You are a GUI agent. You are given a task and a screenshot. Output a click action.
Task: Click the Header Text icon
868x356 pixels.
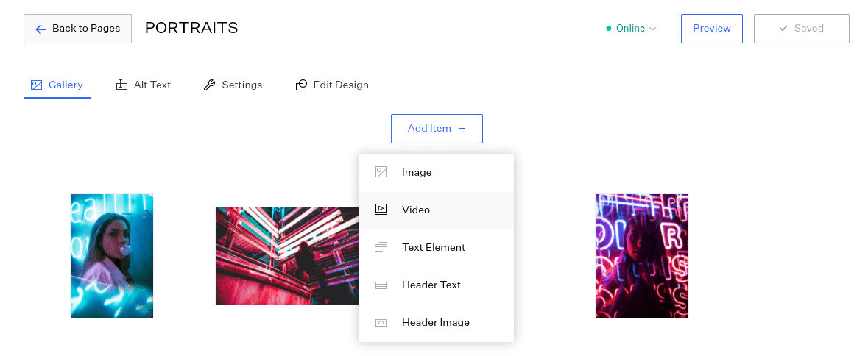381,285
